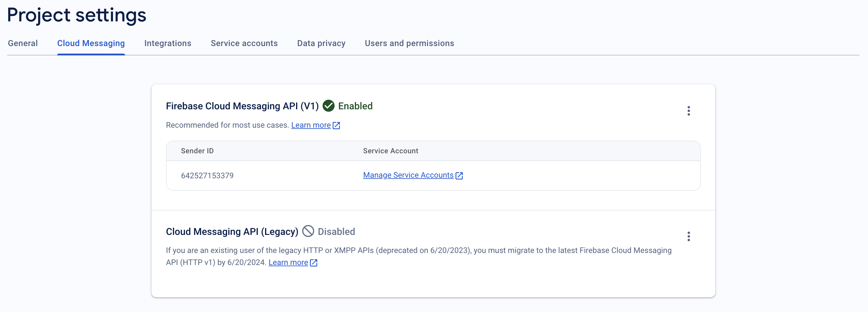Go to the Data privacy tab
The image size is (868, 312).
[x=321, y=43]
